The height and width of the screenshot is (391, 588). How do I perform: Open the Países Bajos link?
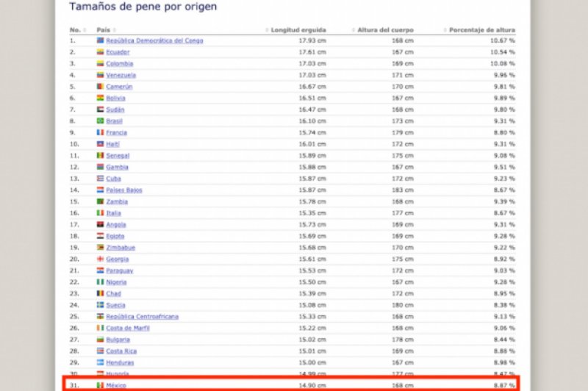pos(124,190)
